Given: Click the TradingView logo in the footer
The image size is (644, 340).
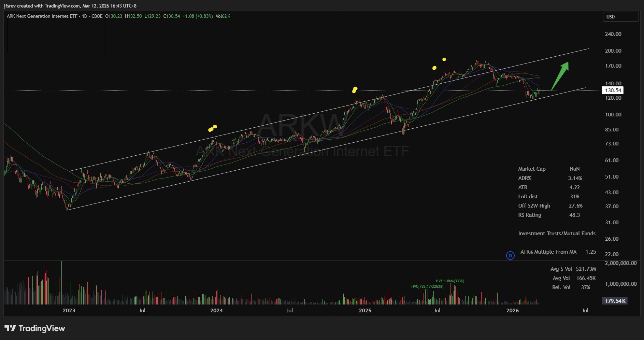Looking at the screenshot, I should (x=34, y=328).
